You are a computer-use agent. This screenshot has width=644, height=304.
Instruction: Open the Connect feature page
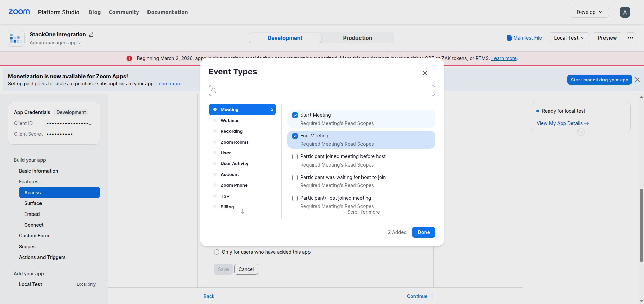34,225
